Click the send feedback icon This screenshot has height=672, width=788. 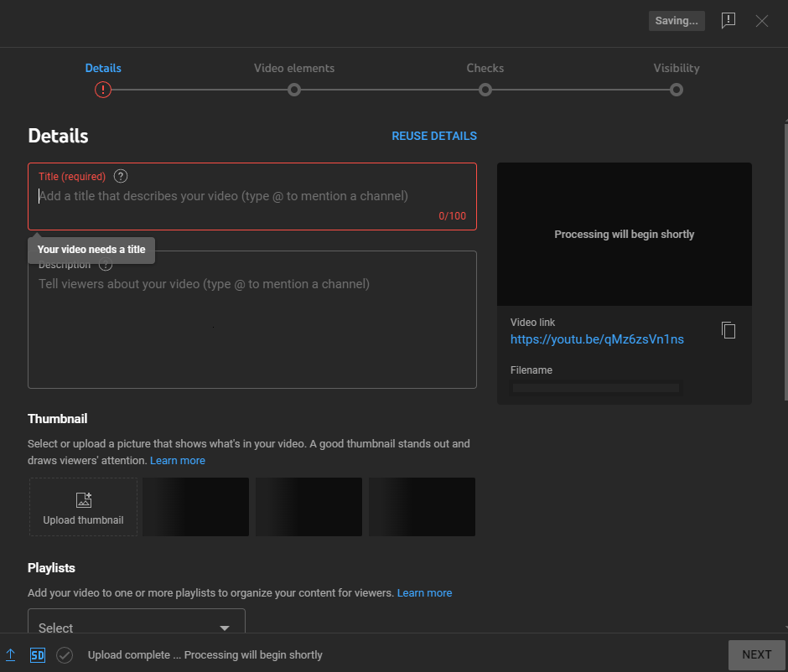pos(728,21)
